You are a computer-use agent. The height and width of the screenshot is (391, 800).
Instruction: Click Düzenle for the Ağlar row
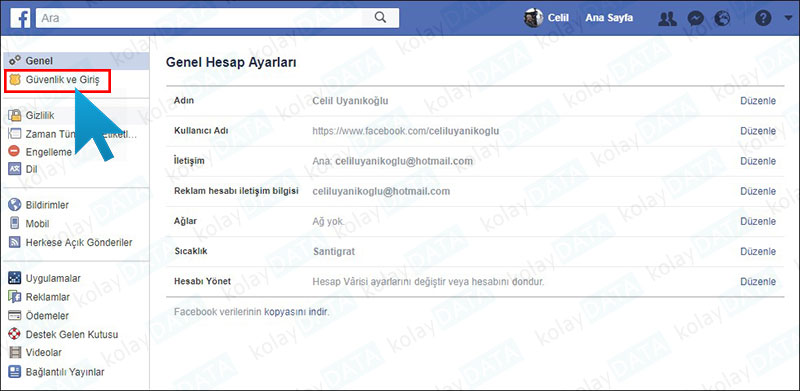[x=758, y=221]
